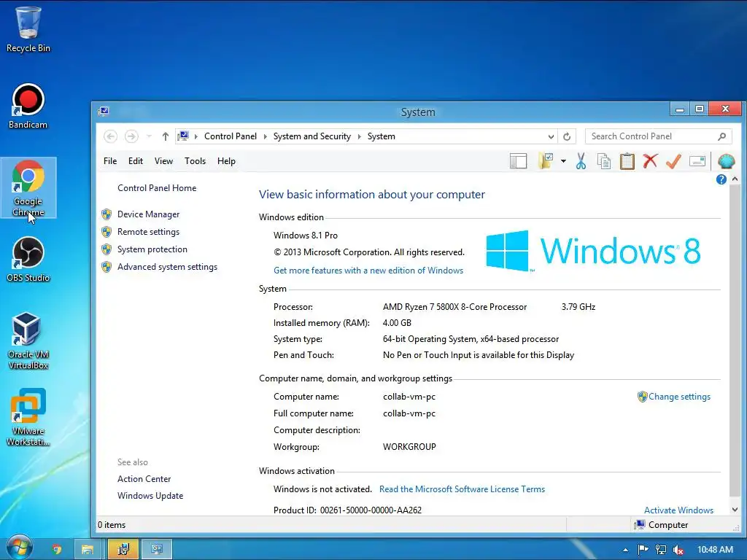
Task: Click the orange checkmark Properties icon
Action: tap(673, 161)
